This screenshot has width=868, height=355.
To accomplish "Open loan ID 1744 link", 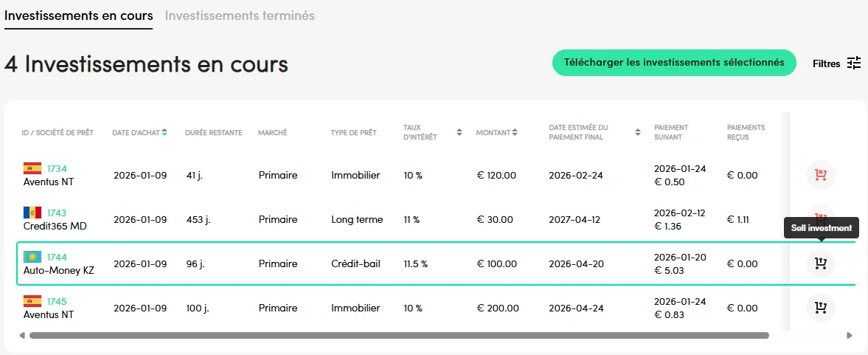I will [56, 257].
